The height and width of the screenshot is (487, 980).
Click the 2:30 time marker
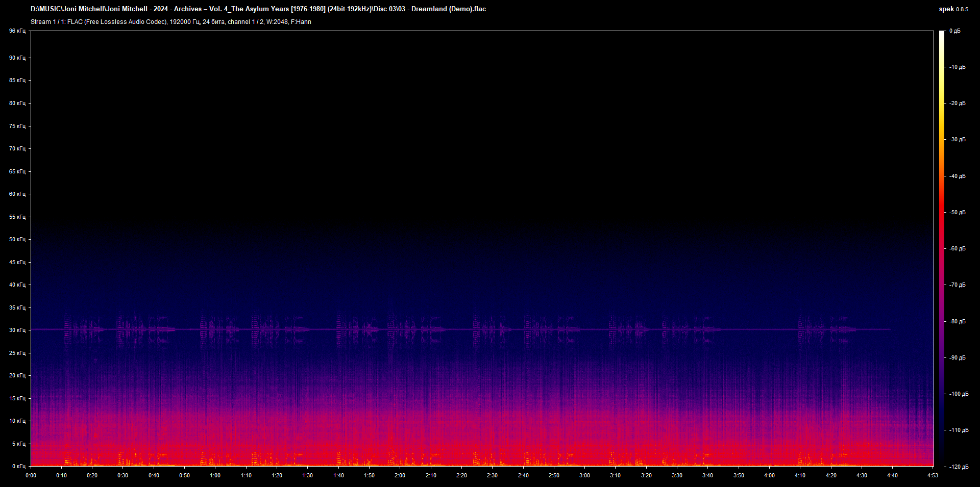tap(493, 474)
